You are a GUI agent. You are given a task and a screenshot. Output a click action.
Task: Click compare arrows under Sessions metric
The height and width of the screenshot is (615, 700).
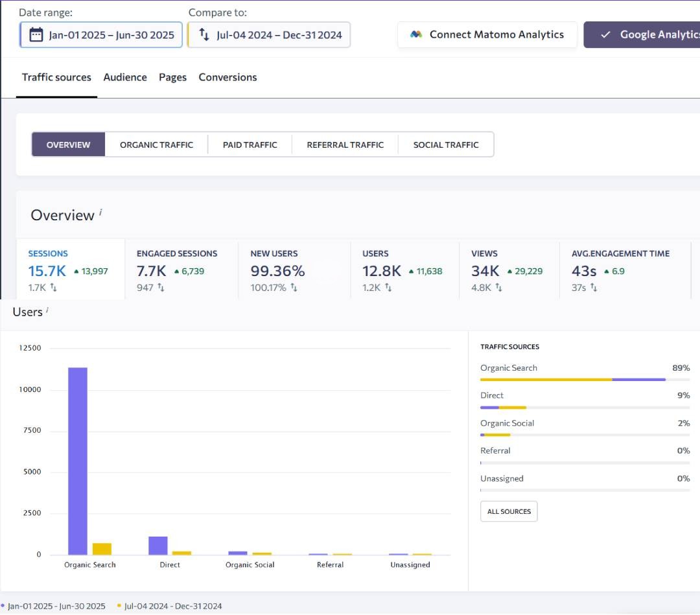(53, 288)
